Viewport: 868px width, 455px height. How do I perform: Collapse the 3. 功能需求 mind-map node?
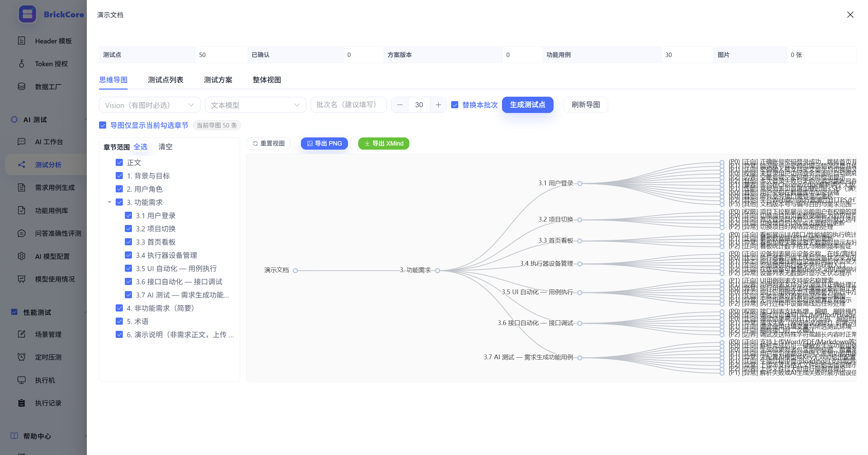[438, 270]
